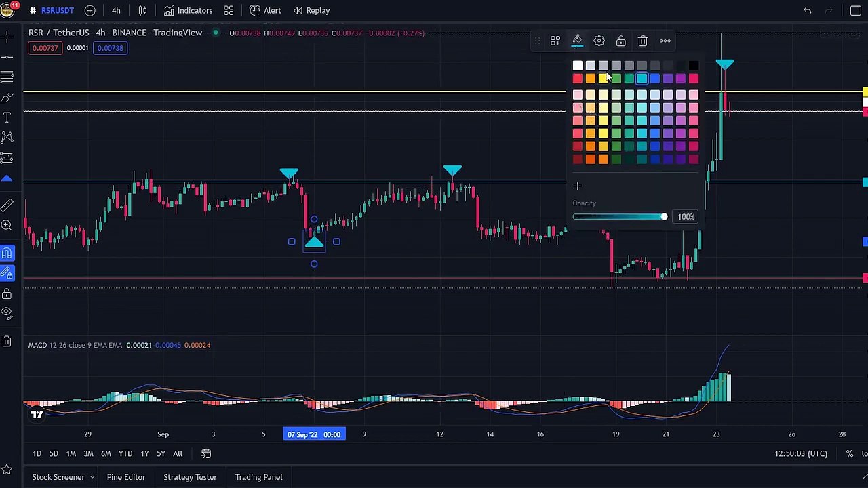Select the 1M date range

tap(71, 453)
